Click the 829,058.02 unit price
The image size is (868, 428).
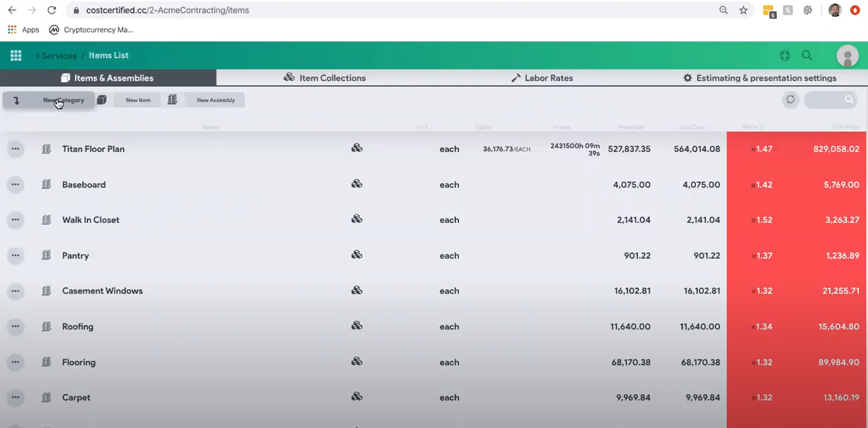836,149
